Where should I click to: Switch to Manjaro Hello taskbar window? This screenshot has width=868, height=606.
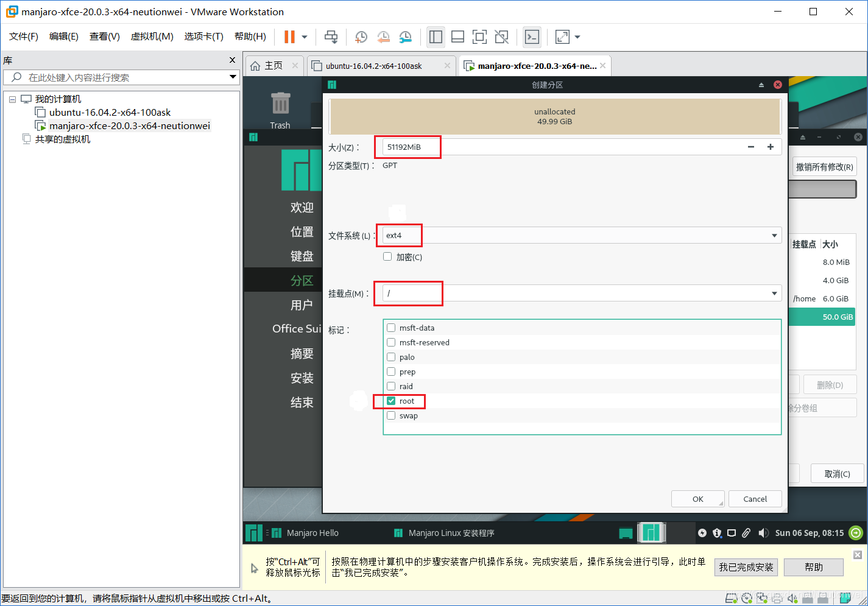[305, 533]
